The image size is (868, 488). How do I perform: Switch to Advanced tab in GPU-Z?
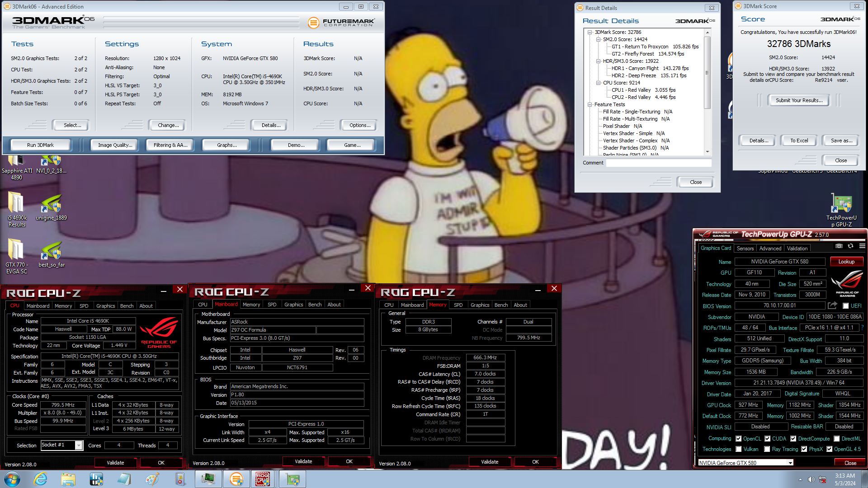(770, 248)
